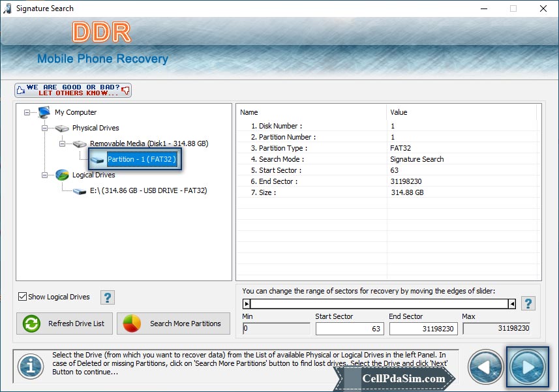Click the Signature Search title bar app icon

pyautogui.click(x=7, y=8)
